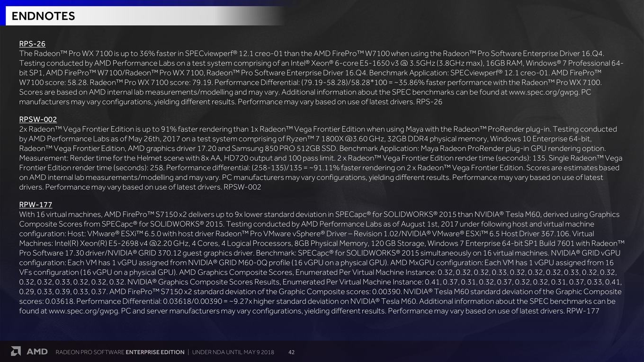Click www.spec.org/gwpg in RPW-177 paragraph

[83, 311]
